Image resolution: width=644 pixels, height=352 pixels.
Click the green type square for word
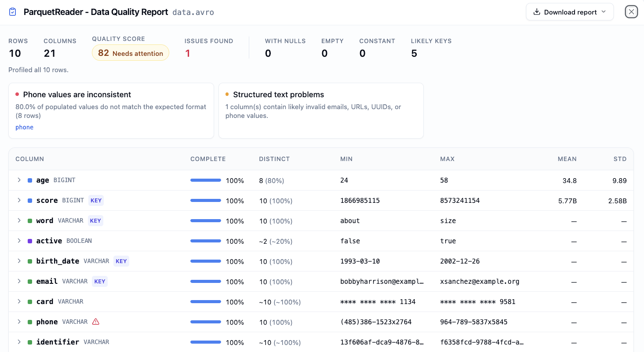[x=30, y=221]
